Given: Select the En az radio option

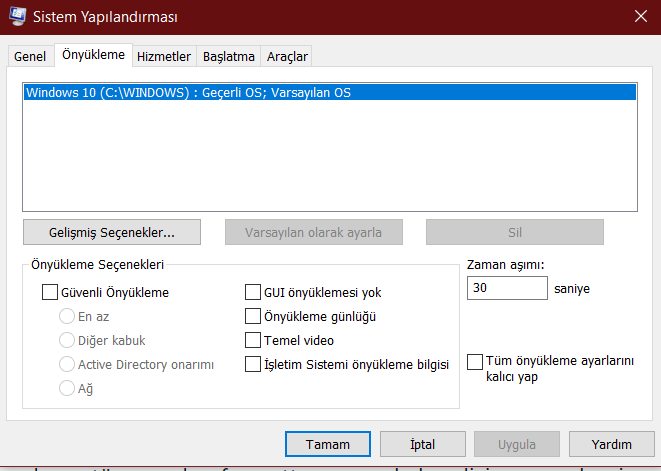Looking at the screenshot, I should [x=67, y=316].
